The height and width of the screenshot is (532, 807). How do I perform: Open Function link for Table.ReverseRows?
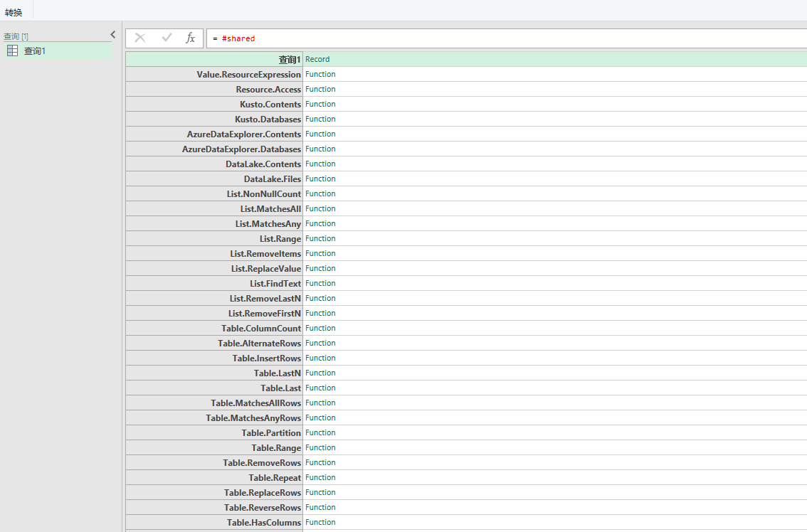[x=320, y=507]
